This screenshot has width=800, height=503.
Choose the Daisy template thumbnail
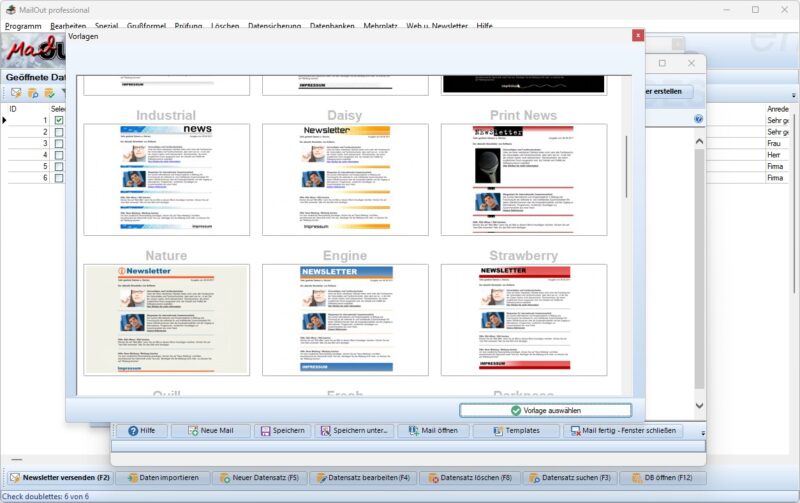point(345,180)
